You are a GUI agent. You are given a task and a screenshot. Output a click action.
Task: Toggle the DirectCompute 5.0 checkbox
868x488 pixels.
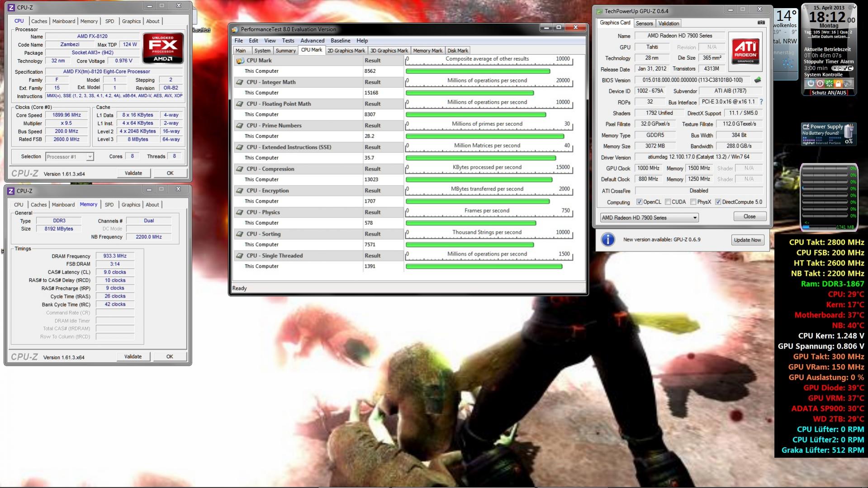pos(718,202)
